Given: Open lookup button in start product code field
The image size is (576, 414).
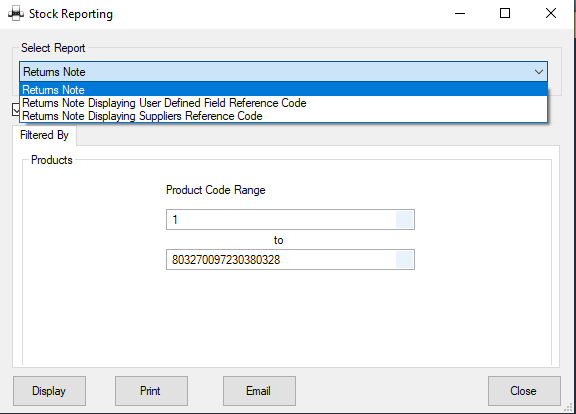Looking at the screenshot, I should coord(404,220).
